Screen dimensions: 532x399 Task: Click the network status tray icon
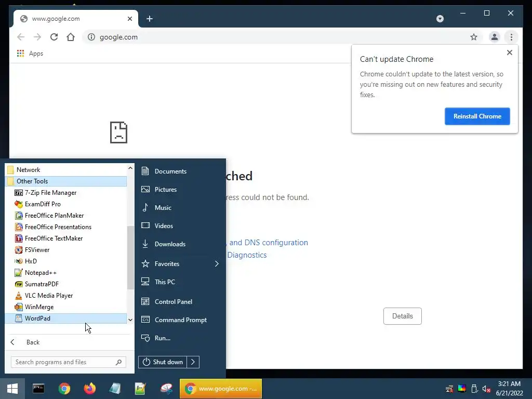449,389
